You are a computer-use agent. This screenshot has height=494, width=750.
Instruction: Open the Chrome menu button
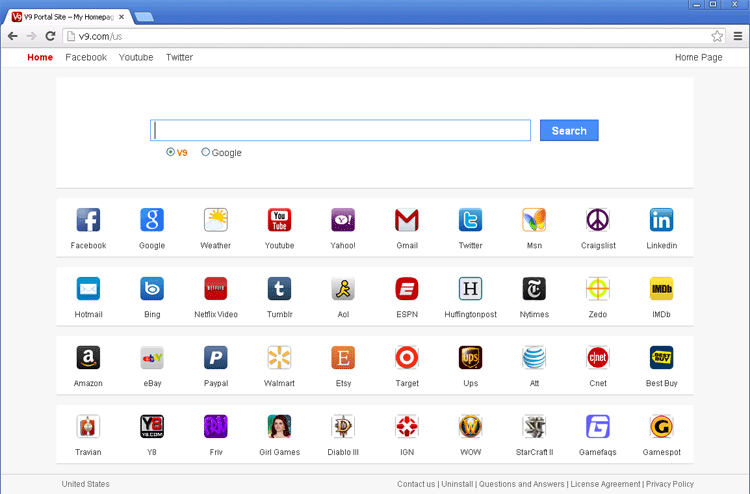pyautogui.click(x=738, y=36)
